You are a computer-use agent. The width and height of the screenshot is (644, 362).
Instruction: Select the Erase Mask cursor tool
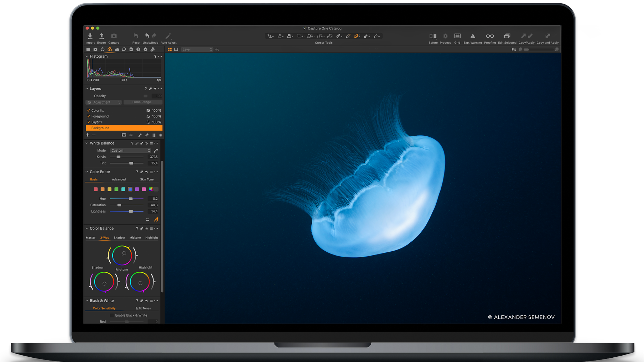tap(348, 36)
